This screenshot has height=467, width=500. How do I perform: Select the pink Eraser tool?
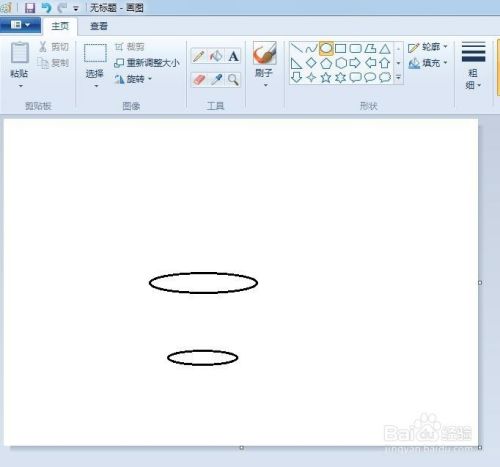199,80
